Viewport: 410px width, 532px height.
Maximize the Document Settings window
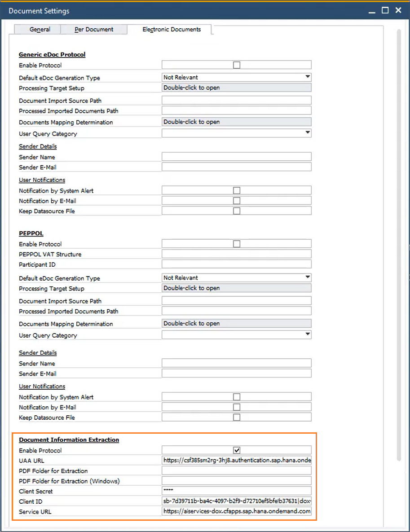(385, 10)
